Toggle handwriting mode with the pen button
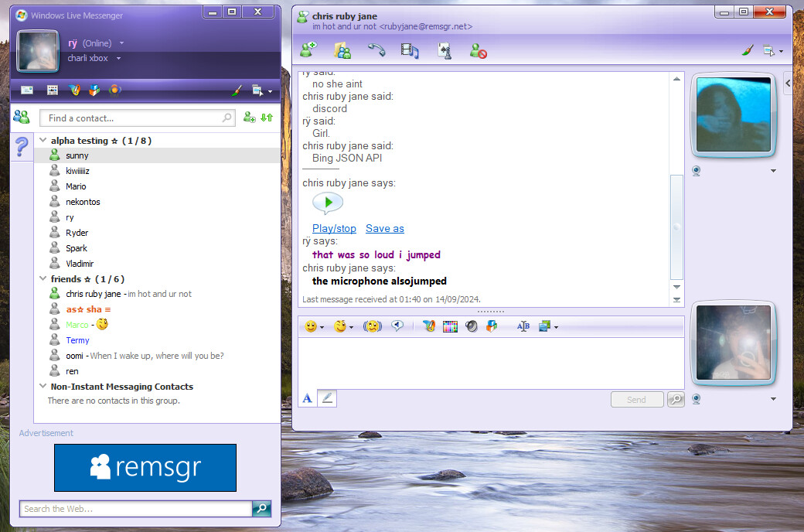The image size is (804, 532). 327,398
